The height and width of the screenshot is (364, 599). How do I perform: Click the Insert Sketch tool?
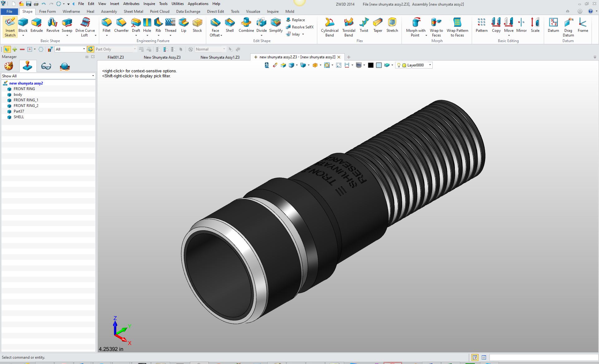(10, 27)
